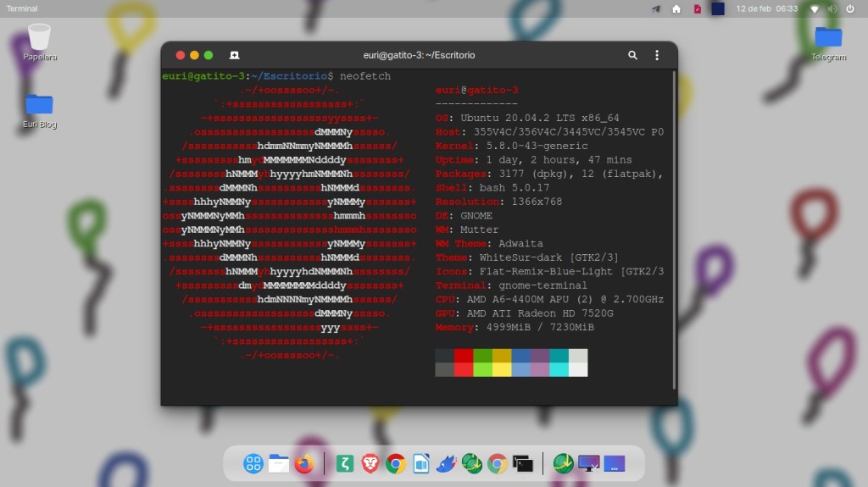This screenshot has height=487, width=868.
Task: Select the black terminal icon in the dock
Action: click(x=523, y=463)
